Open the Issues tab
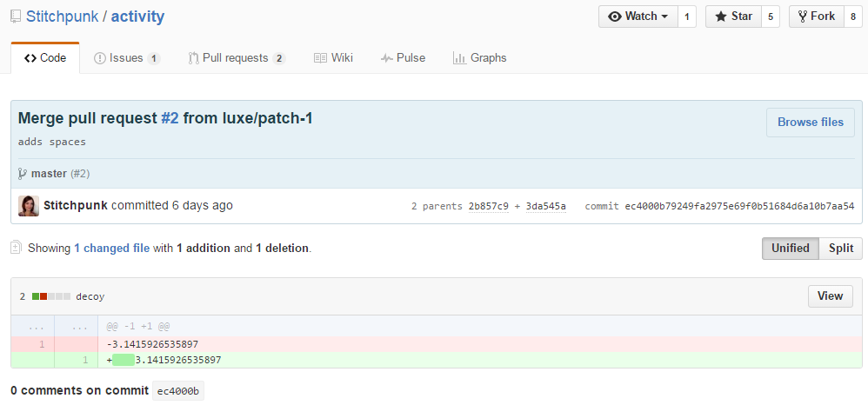868x405 pixels. [x=126, y=58]
